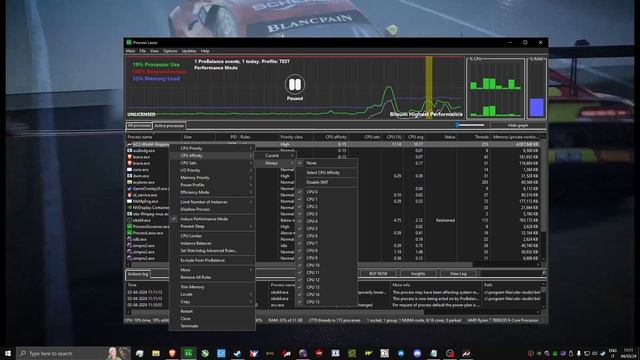Click the Process name column header
The width and height of the screenshot is (640, 360).
click(x=154, y=137)
